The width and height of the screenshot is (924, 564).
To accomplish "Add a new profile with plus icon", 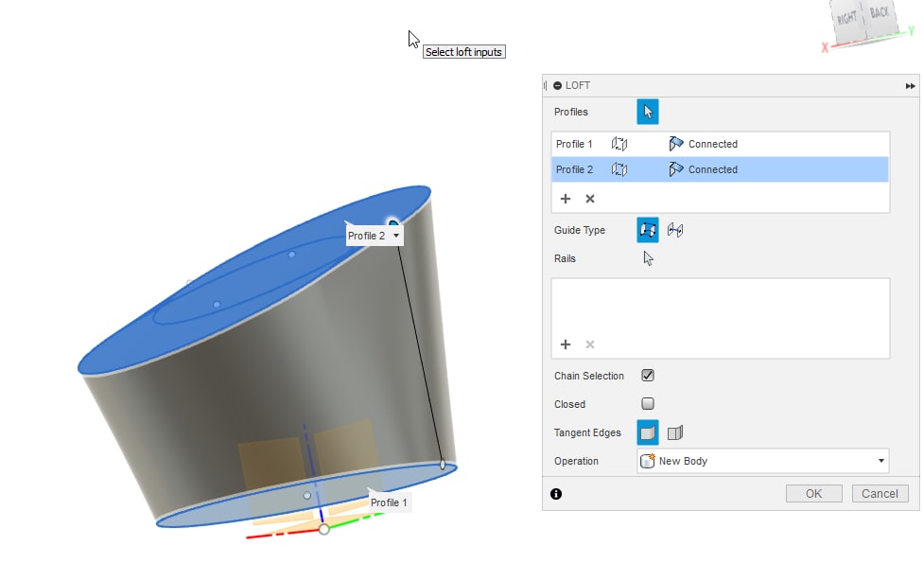I will coord(566,199).
